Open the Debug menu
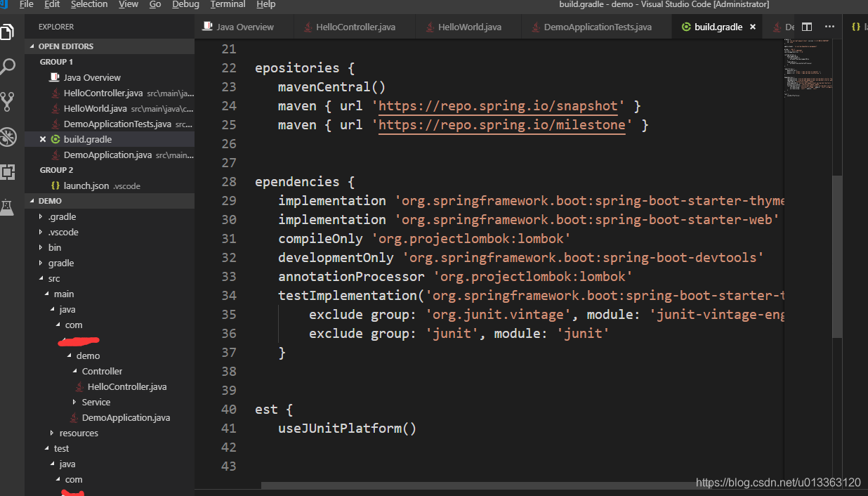This screenshot has width=868, height=496. click(x=186, y=4)
